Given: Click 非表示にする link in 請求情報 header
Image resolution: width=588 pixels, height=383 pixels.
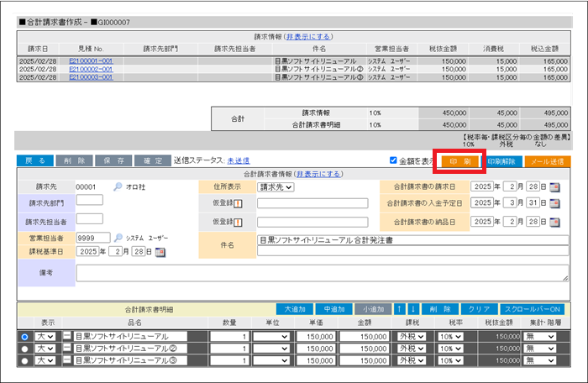Looking at the screenshot, I should point(308,37).
